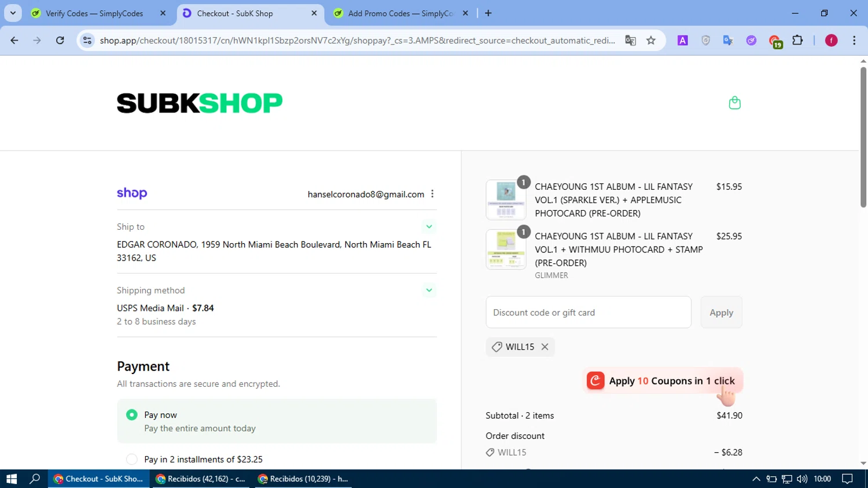Open the Chrome profile avatar
Screen dimensions: 868x488
831,41
